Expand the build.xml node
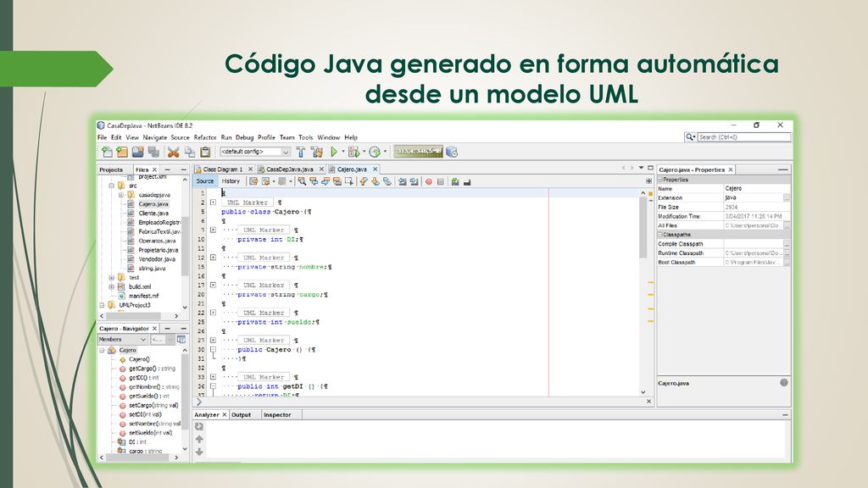The height and width of the screenshot is (488, 868). point(111,286)
